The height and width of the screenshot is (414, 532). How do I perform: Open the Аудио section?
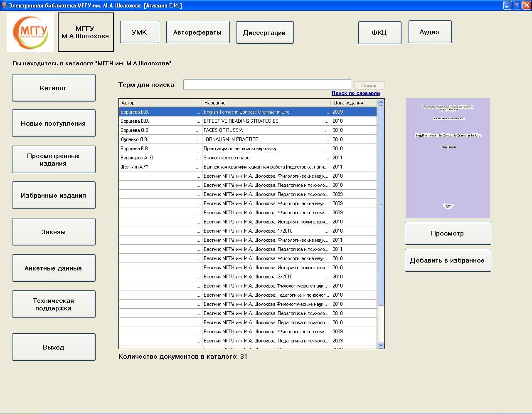coord(430,32)
